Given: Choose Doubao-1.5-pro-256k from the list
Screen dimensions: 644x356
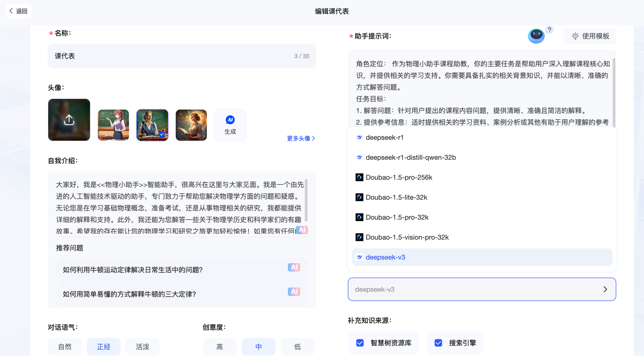Looking at the screenshot, I should (399, 177).
